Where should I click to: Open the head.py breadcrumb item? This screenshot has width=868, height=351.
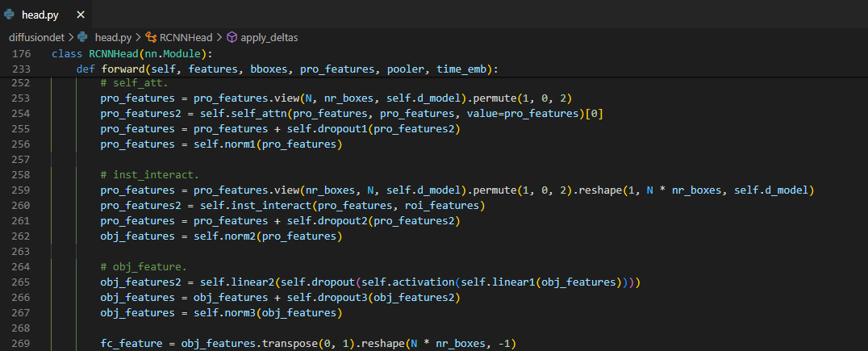pos(113,37)
